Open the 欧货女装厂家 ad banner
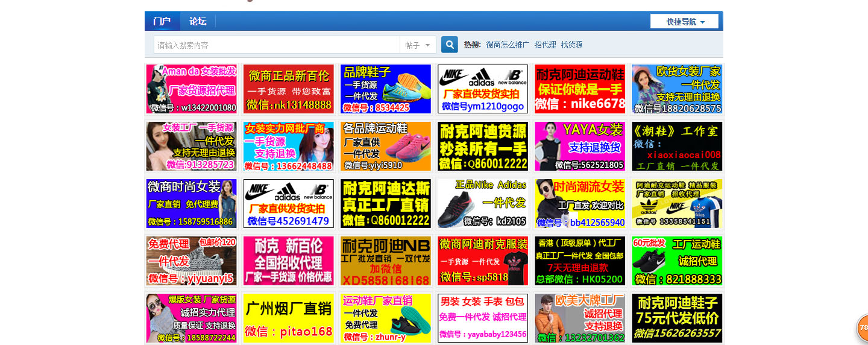 pos(677,89)
